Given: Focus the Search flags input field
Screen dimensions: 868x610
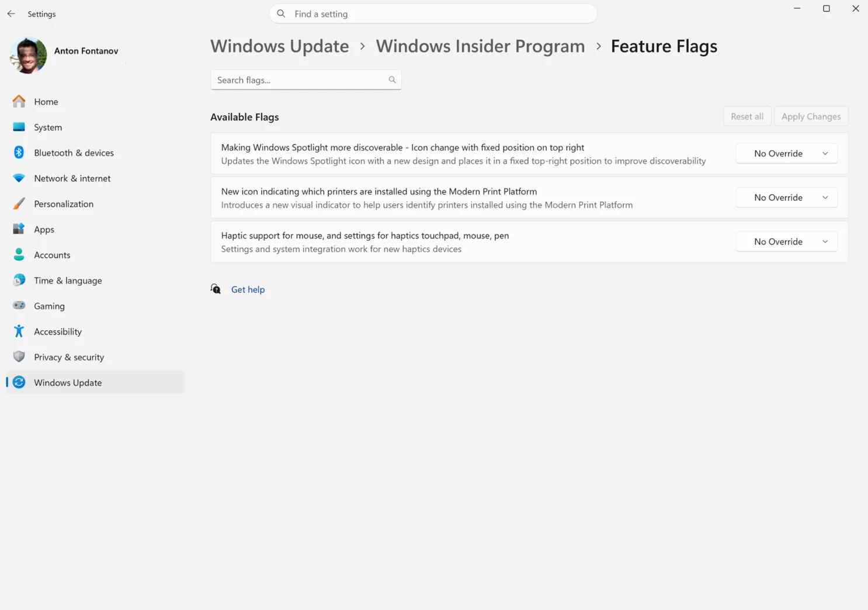Looking at the screenshot, I should [300, 80].
